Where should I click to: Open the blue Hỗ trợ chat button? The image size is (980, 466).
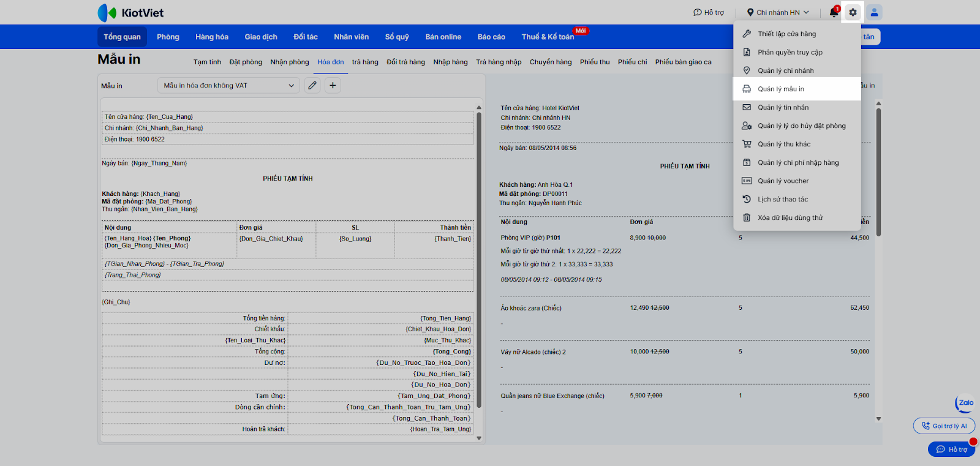coord(951,449)
